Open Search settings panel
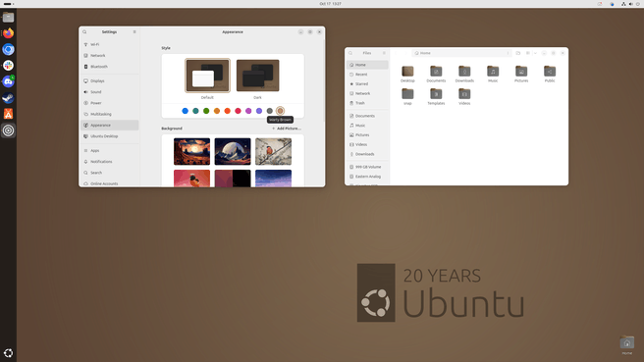Screen dimensions: 644x362 pos(110,173)
